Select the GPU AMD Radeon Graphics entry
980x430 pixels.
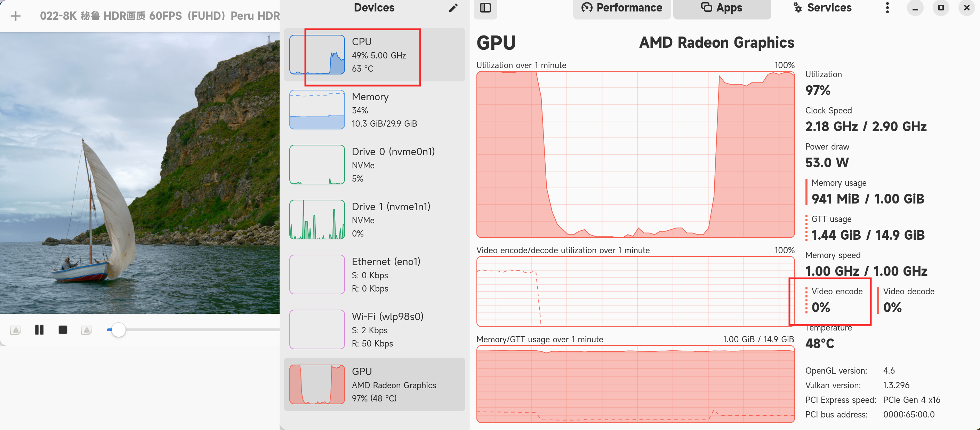coord(374,384)
